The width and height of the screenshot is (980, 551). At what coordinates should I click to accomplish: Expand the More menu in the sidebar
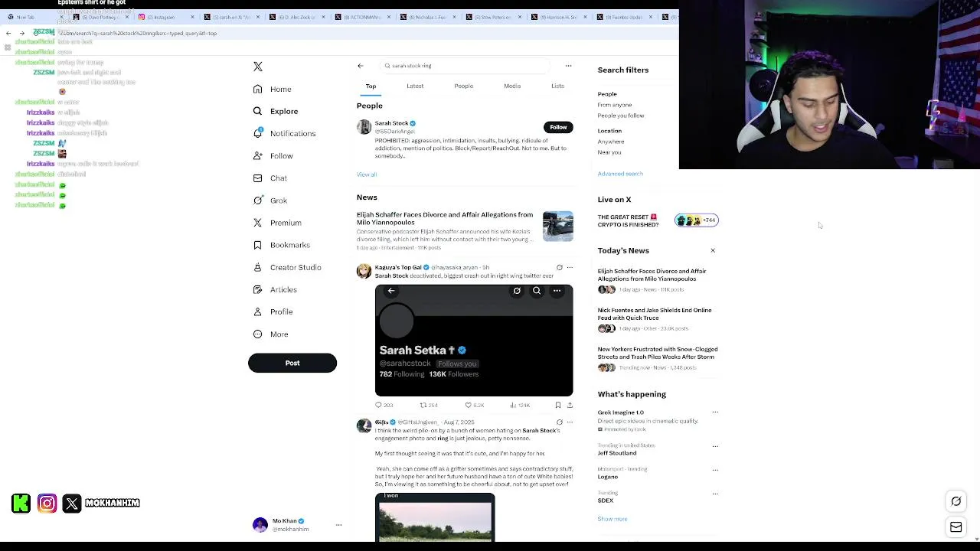(x=271, y=334)
